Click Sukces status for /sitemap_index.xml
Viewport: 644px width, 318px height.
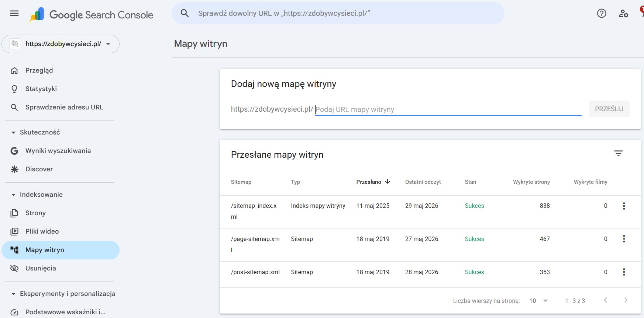click(474, 206)
